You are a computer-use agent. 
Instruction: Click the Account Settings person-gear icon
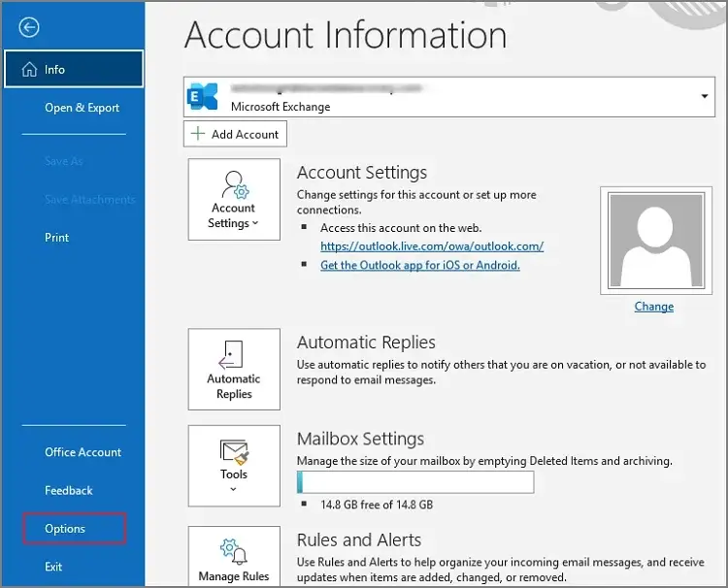[234, 185]
